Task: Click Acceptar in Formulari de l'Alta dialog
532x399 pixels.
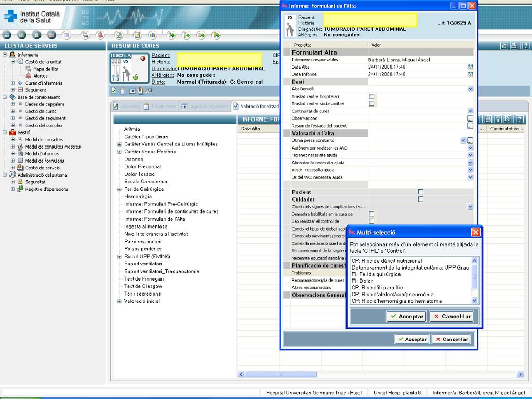Action: pos(412,339)
